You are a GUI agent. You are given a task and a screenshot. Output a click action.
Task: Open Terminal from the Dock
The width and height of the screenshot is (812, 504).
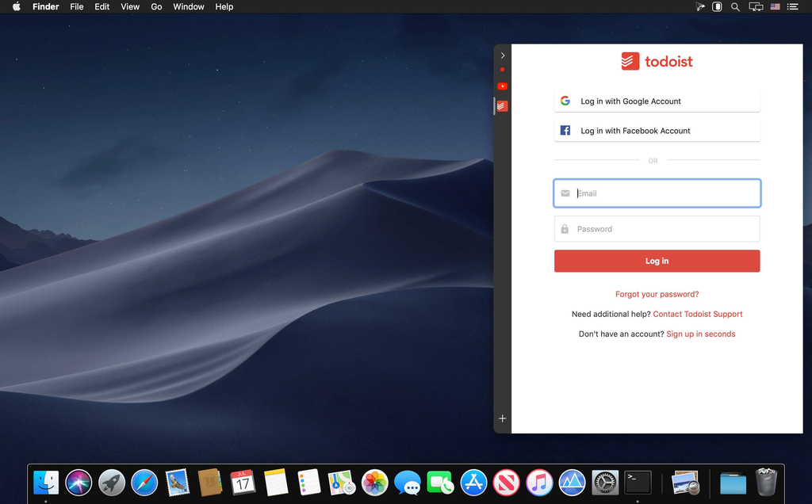(x=638, y=482)
